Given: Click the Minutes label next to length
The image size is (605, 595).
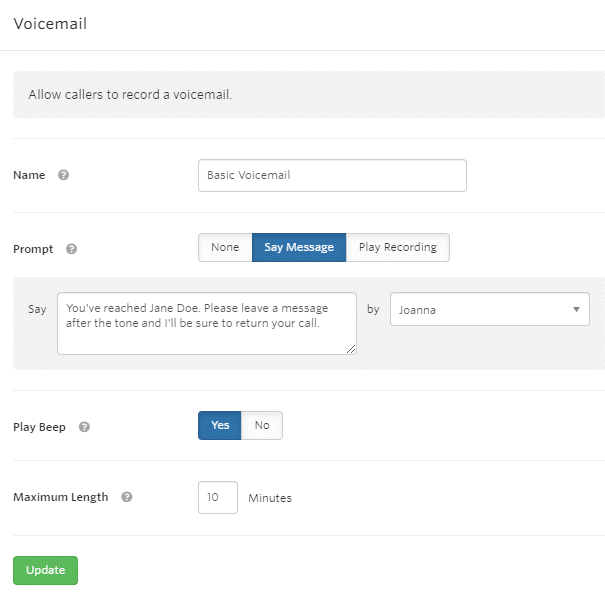Looking at the screenshot, I should click(x=270, y=498).
